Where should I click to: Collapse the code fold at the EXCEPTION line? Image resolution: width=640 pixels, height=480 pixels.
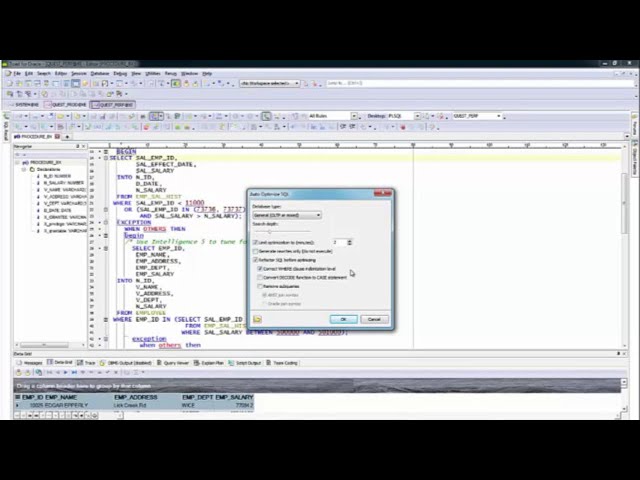tap(106, 222)
